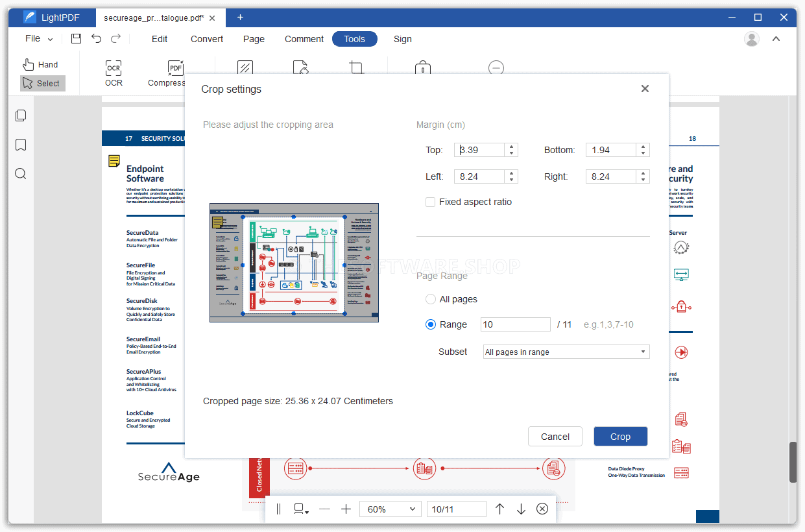Click the vertical scrollbar thumb
The image size is (805, 532).
pyautogui.click(x=793, y=462)
